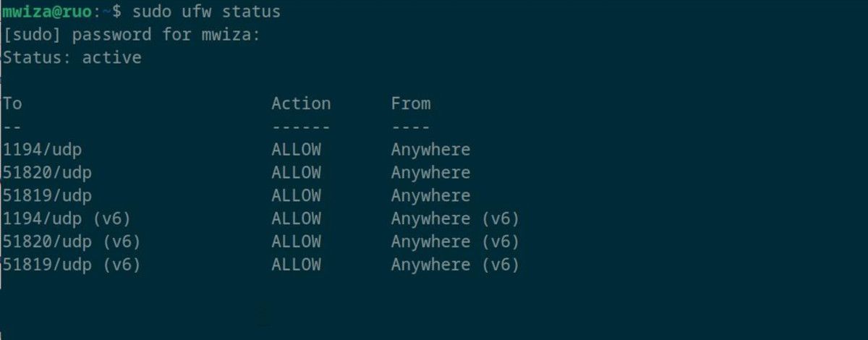Screen dimensions: 868x340
Task: Click the "51819/udp (v6)" port entry
Action: (72, 265)
